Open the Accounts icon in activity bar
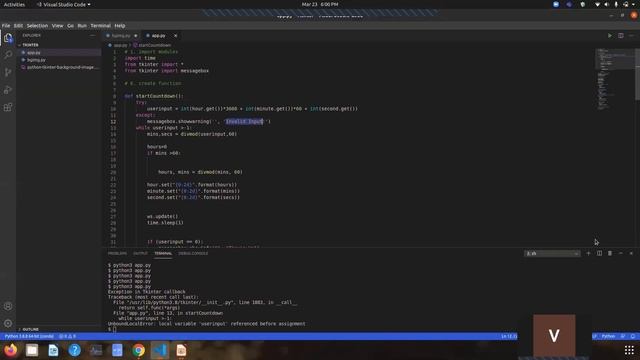The height and width of the screenshot is (360, 640). tap(8, 306)
